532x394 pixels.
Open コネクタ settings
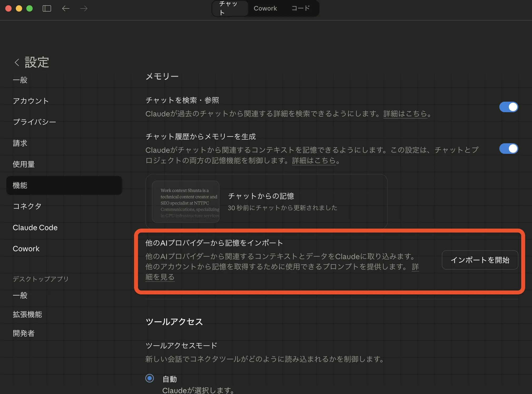27,206
